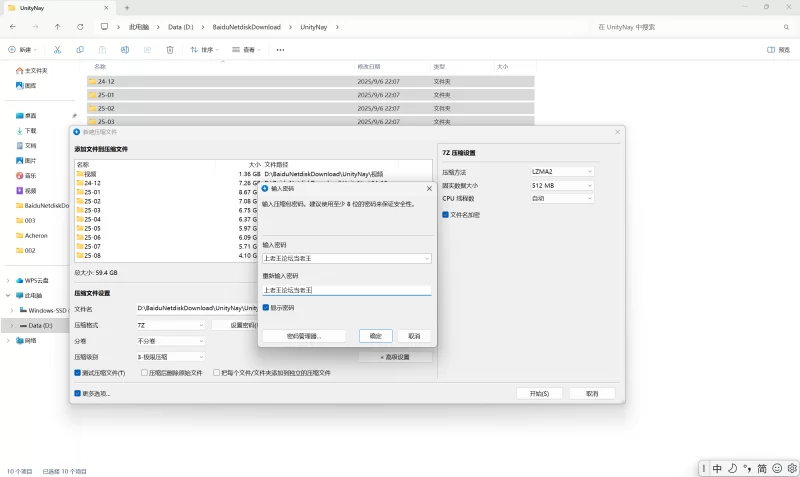This screenshot has height=477, width=800.
Task: Enable the 压缩后删除原始文件 checkbox
Action: [x=144, y=372]
